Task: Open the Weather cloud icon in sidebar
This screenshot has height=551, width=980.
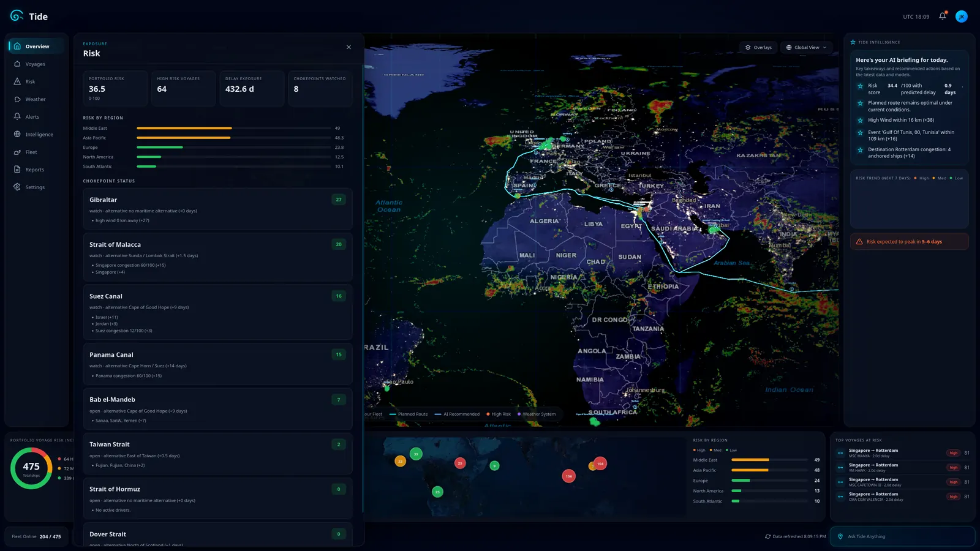Action: click(x=17, y=99)
